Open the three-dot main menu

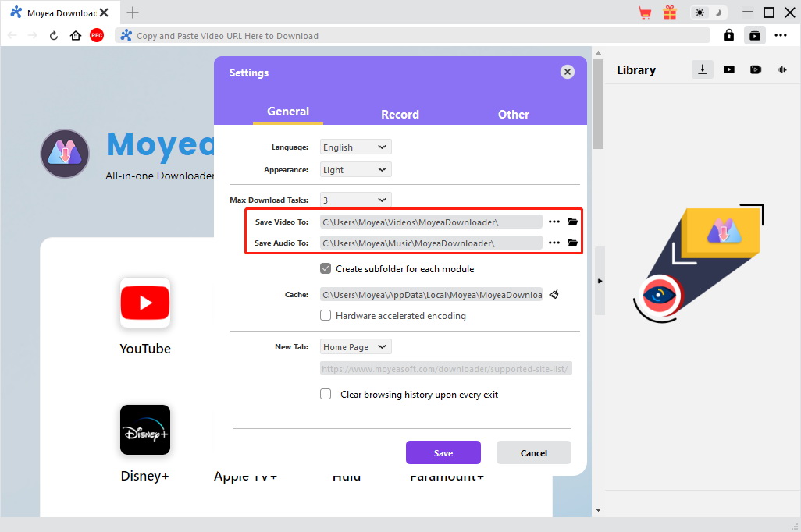[x=781, y=35]
